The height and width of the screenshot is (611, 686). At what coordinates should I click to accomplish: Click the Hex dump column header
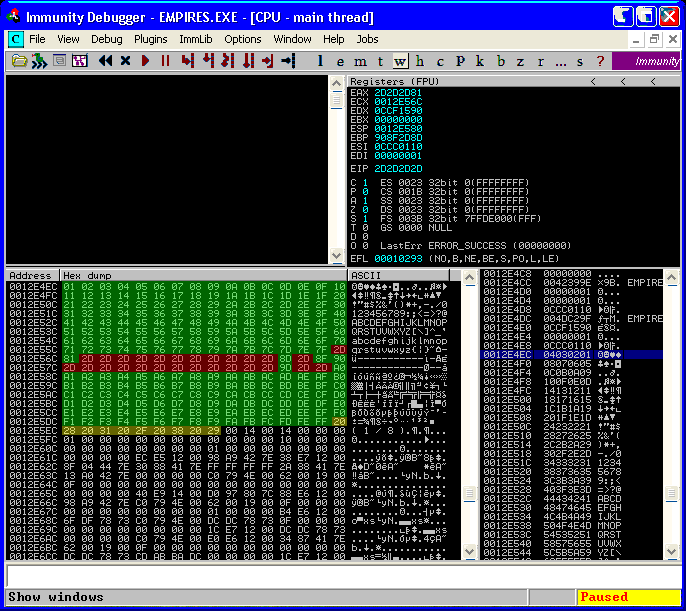click(203, 276)
